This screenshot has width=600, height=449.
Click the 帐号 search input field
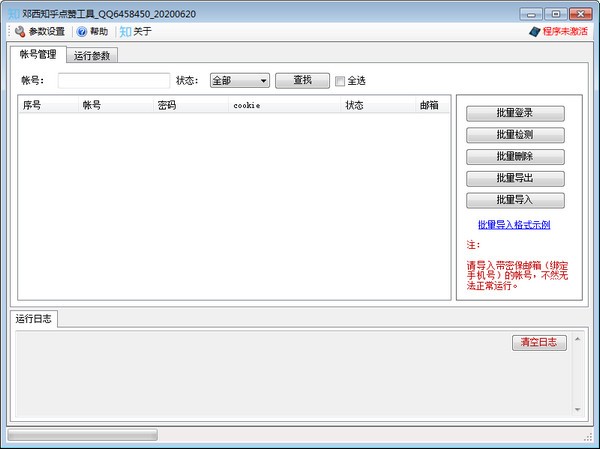pos(114,81)
